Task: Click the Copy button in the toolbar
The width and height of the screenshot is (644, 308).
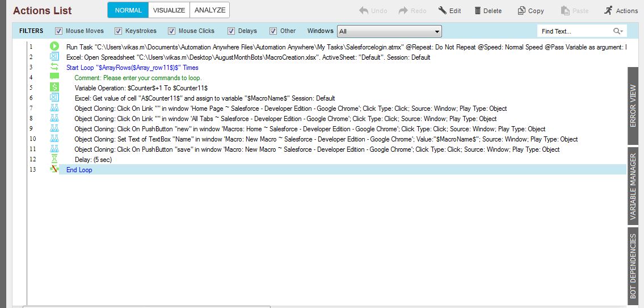Action: coord(531,11)
